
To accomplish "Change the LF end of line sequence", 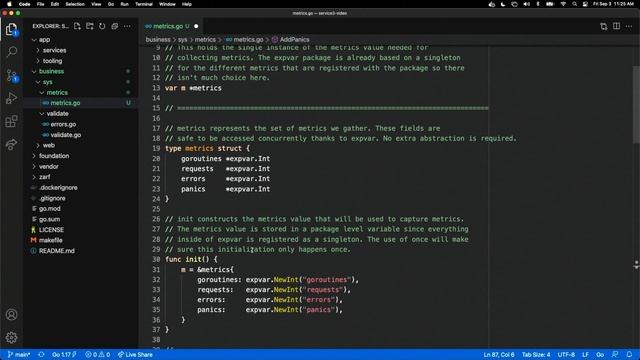I will pyautogui.click(x=585, y=354).
